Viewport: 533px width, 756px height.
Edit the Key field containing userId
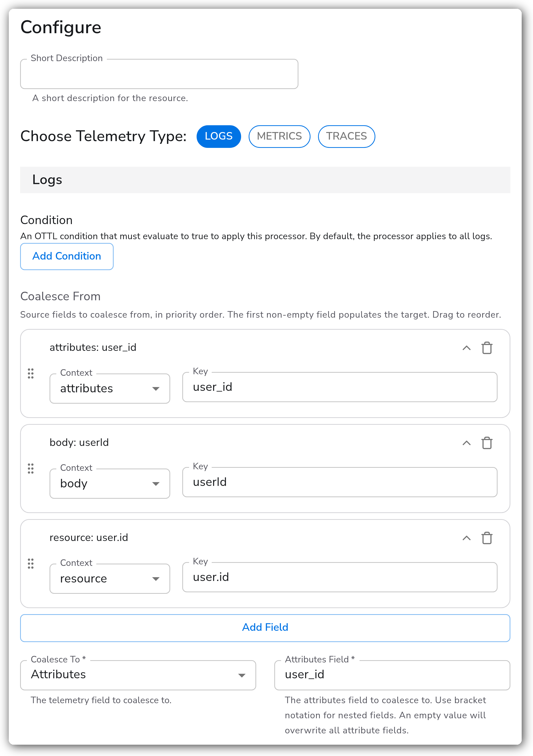[x=340, y=482]
